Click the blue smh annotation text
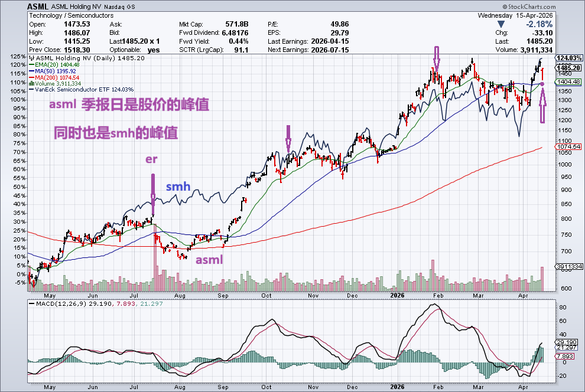Screen dimensions: 585x392 coord(178,187)
